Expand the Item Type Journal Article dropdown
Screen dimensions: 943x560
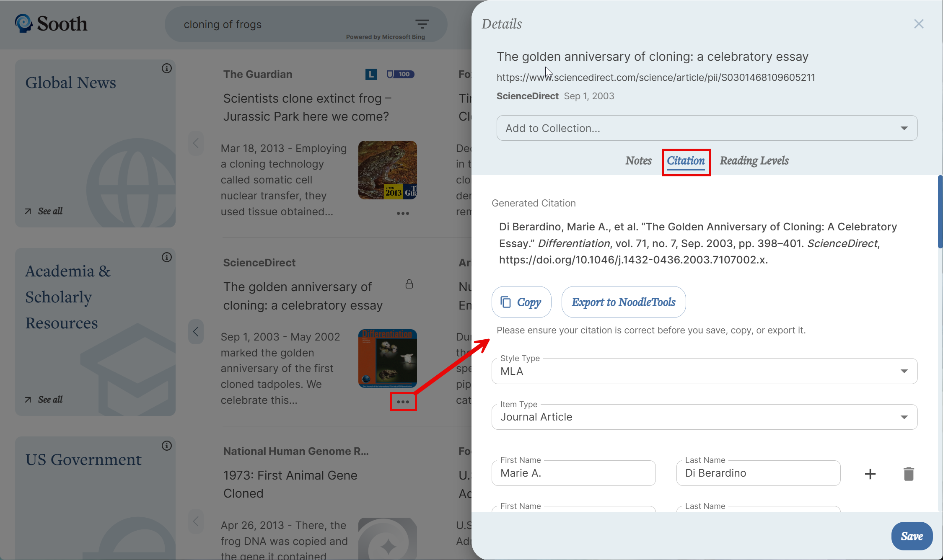point(704,417)
